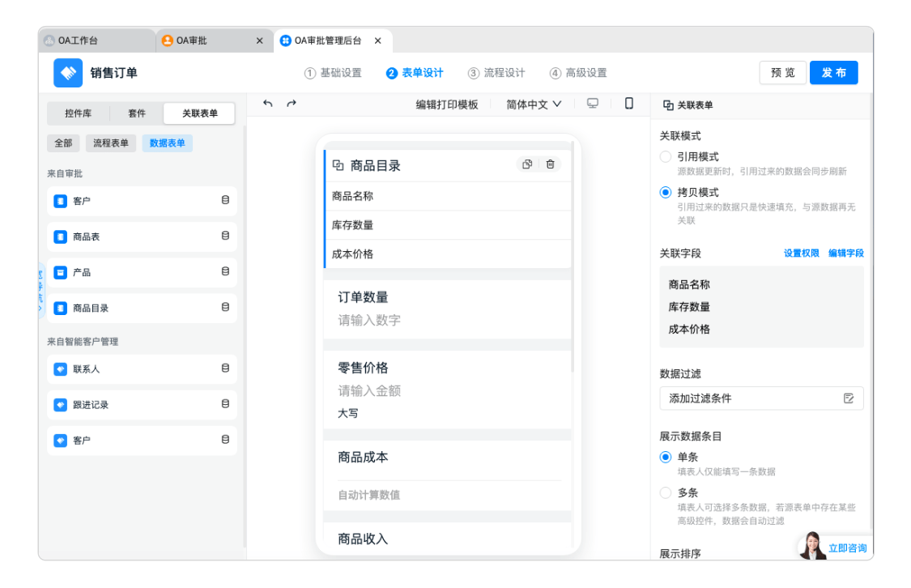The image size is (911, 588).
Task: Click database icon beside 商品表
Action: tap(225, 236)
